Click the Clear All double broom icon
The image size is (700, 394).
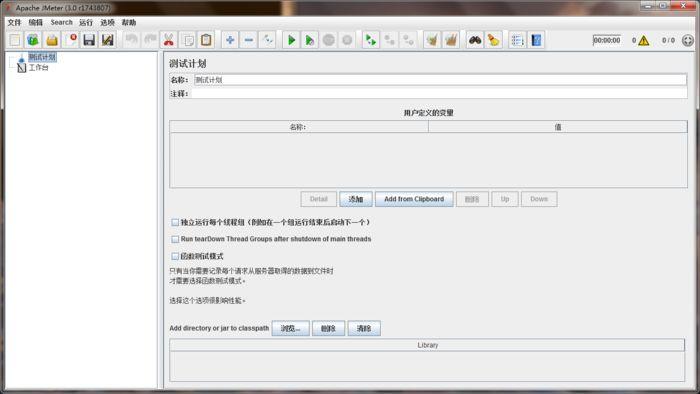(450, 40)
